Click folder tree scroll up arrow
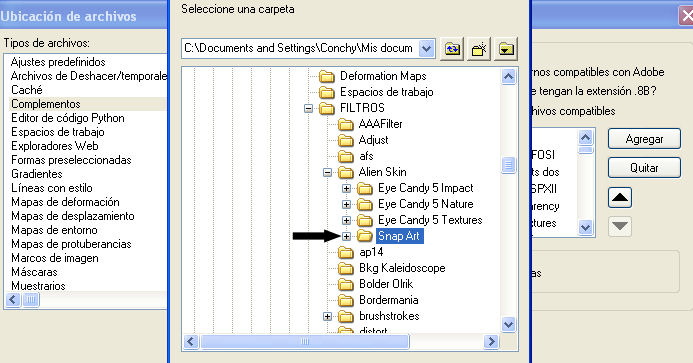This screenshot has width=693, height=363. click(x=508, y=77)
